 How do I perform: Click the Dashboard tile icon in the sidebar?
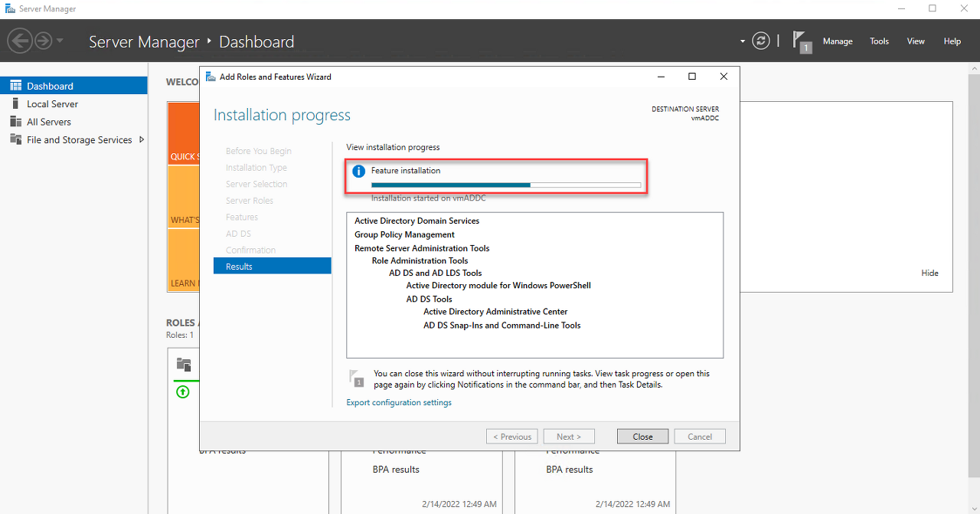[x=15, y=86]
